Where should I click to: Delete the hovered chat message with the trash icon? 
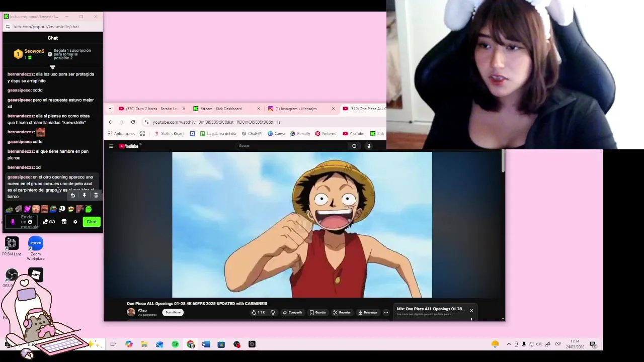click(x=96, y=196)
